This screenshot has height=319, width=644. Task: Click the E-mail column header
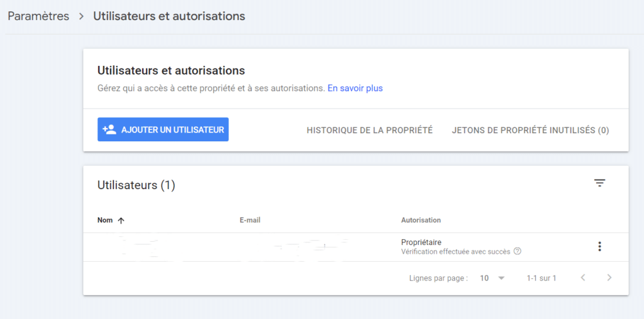250,220
